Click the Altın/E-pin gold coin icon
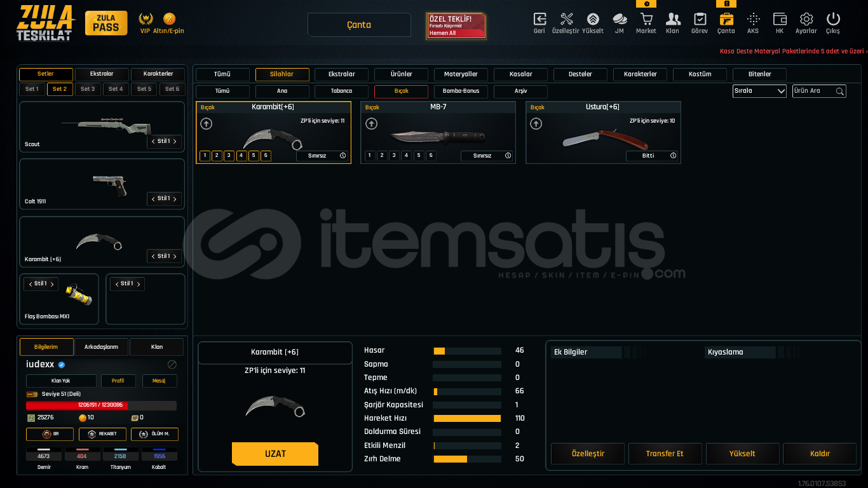Image resolution: width=868 pixels, height=488 pixels. [x=169, y=18]
